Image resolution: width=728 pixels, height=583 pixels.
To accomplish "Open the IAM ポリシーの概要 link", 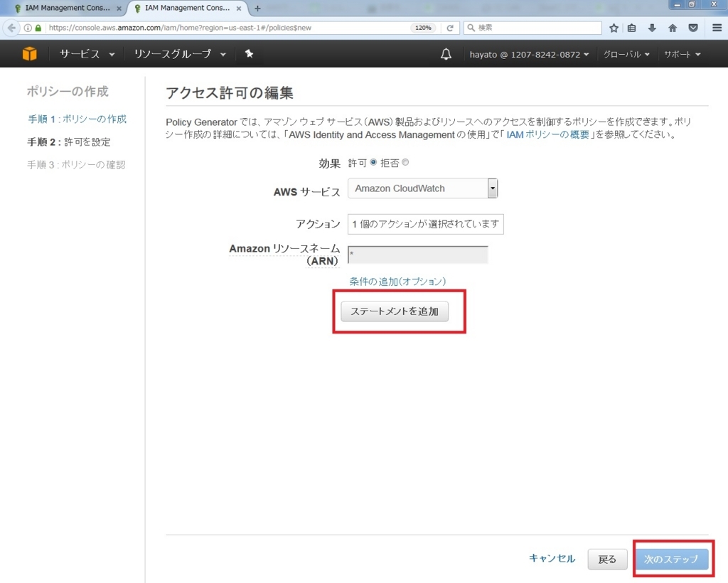I will [548, 134].
